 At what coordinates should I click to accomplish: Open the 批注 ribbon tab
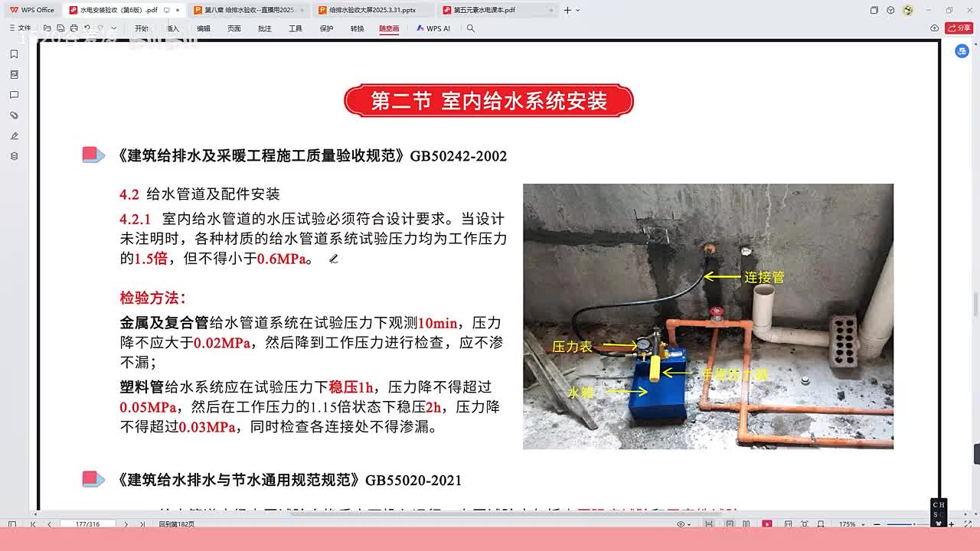(x=265, y=28)
